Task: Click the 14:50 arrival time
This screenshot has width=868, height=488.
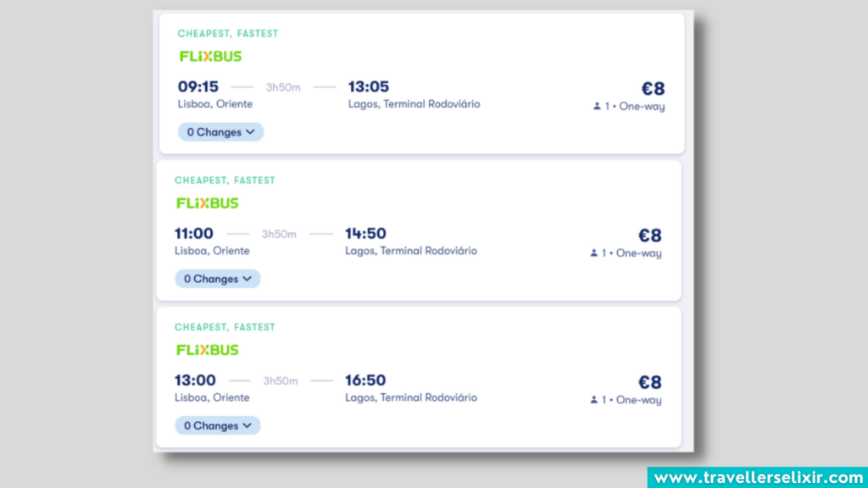Action: tap(365, 233)
